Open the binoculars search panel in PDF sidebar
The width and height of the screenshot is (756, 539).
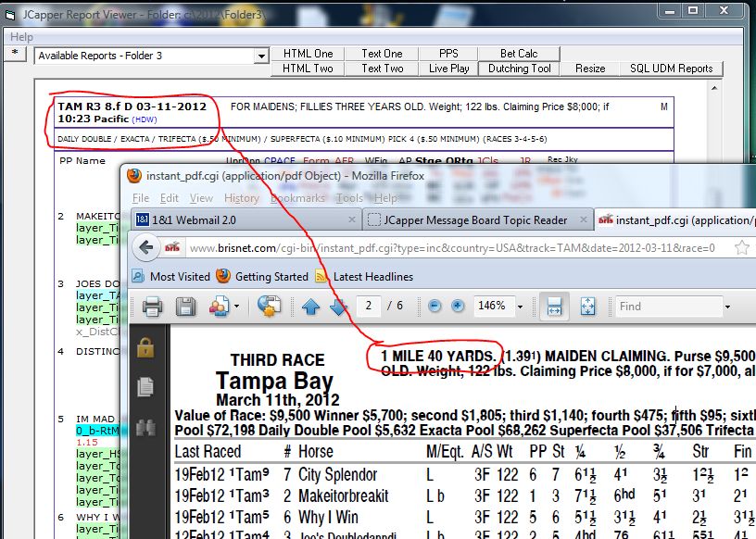pos(145,428)
